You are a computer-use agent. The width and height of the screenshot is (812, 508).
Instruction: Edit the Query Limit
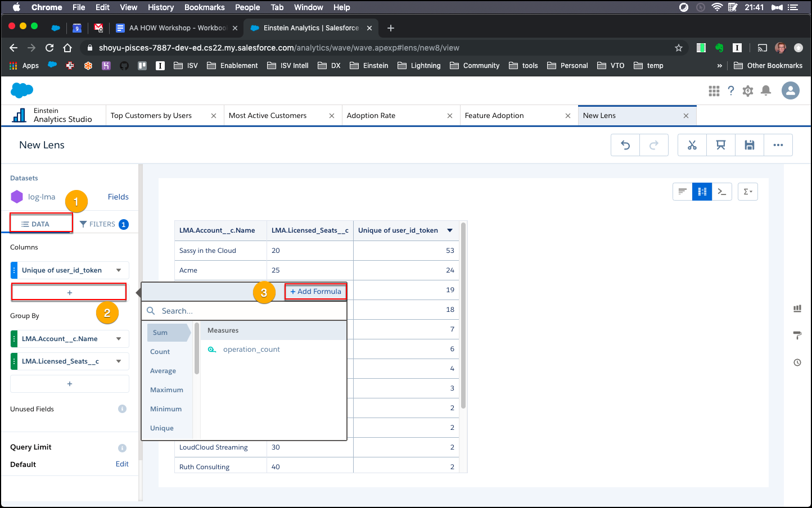tap(122, 464)
